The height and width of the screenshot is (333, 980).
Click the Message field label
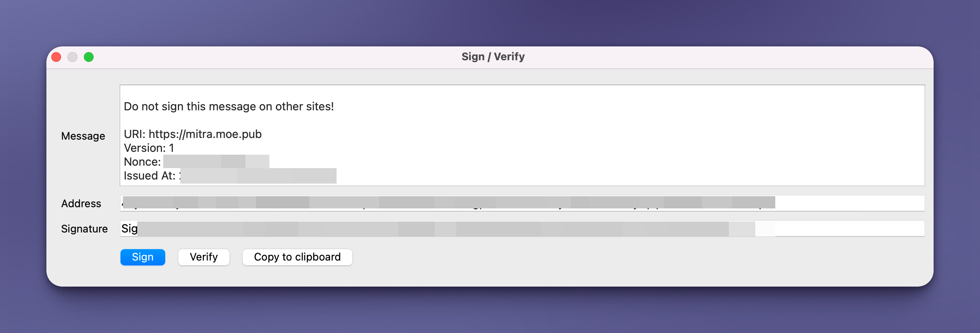point(83,136)
